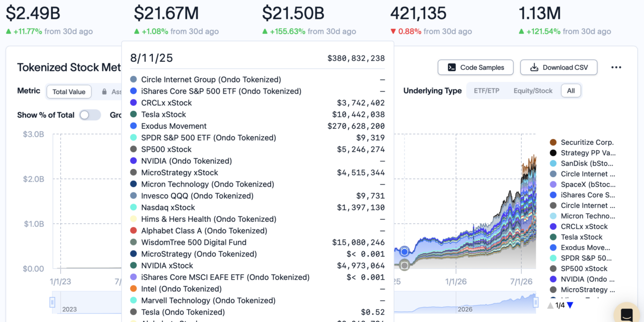Go to next legend page with down arrow

tap(570, 305)
